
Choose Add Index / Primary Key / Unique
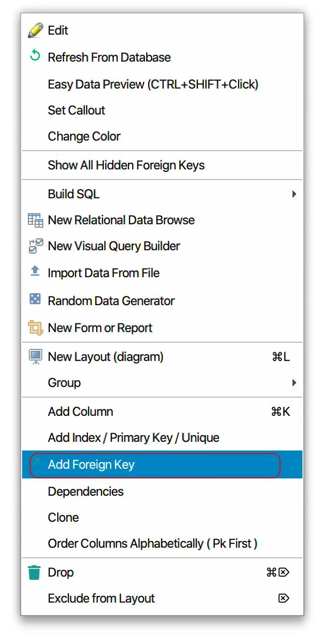(133, 438)
